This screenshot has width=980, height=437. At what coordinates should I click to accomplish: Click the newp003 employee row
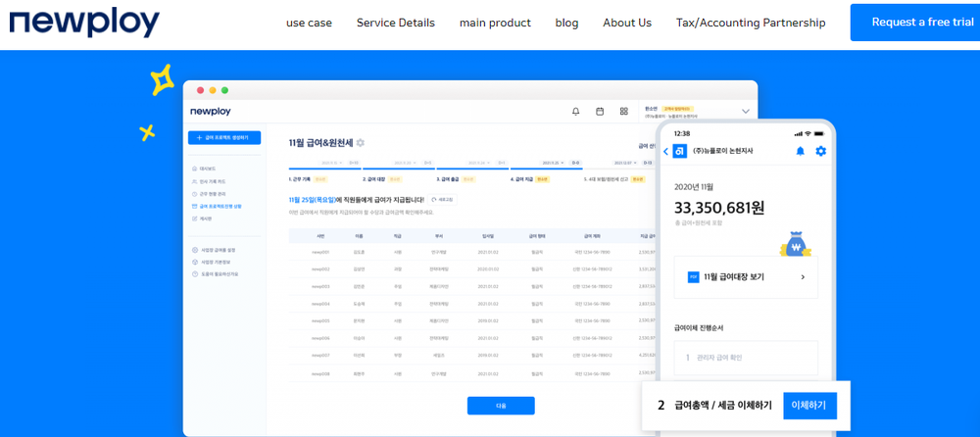[x=472, y=286]
